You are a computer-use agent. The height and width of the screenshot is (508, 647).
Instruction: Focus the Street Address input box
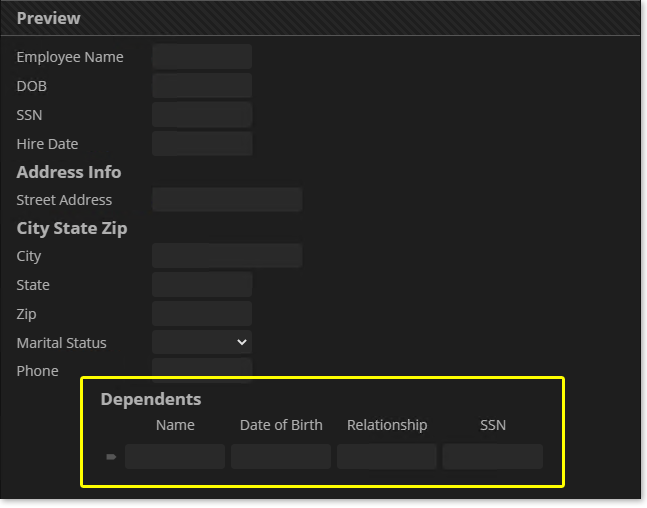(x=227, y=200)
